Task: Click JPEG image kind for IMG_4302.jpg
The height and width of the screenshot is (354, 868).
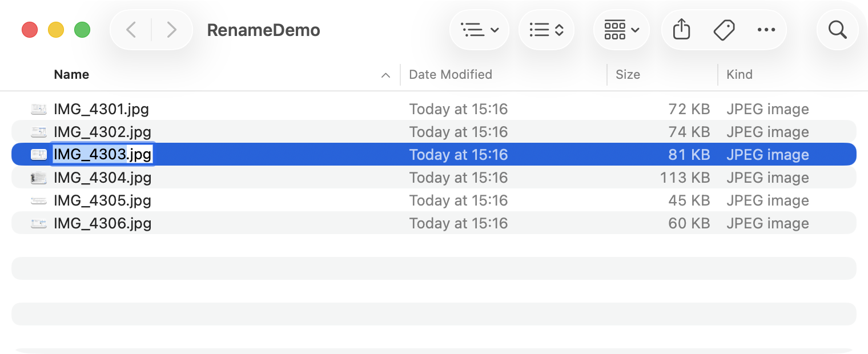Action: pyautogui.click(x=767, y=132)
